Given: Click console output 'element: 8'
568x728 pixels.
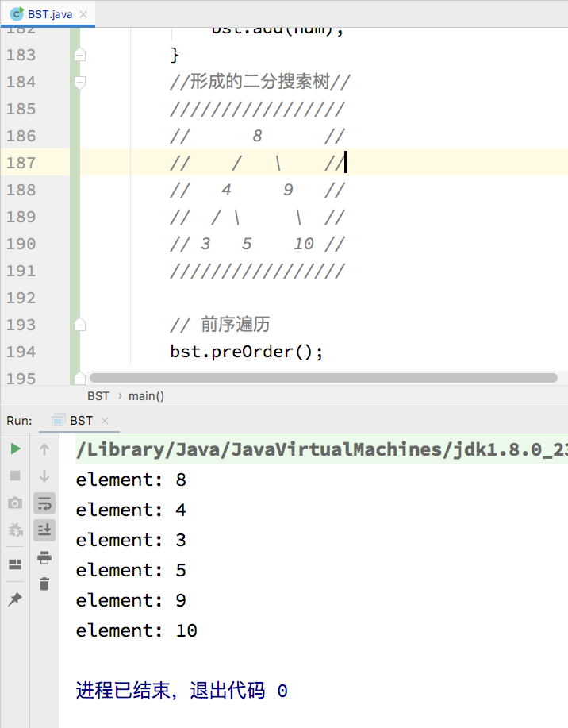Looking at the screenshot, I should point(131,480).
